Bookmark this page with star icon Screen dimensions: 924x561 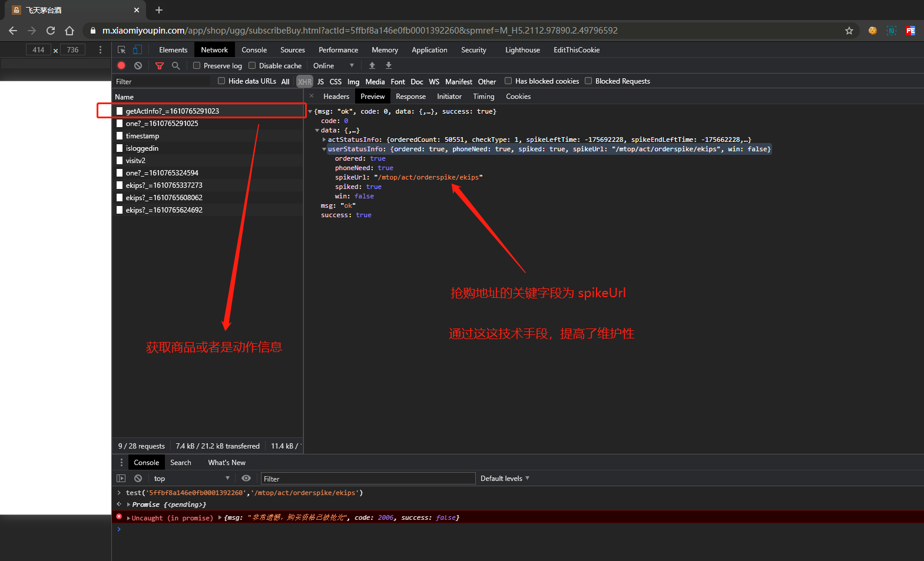(x=849, y=31)
